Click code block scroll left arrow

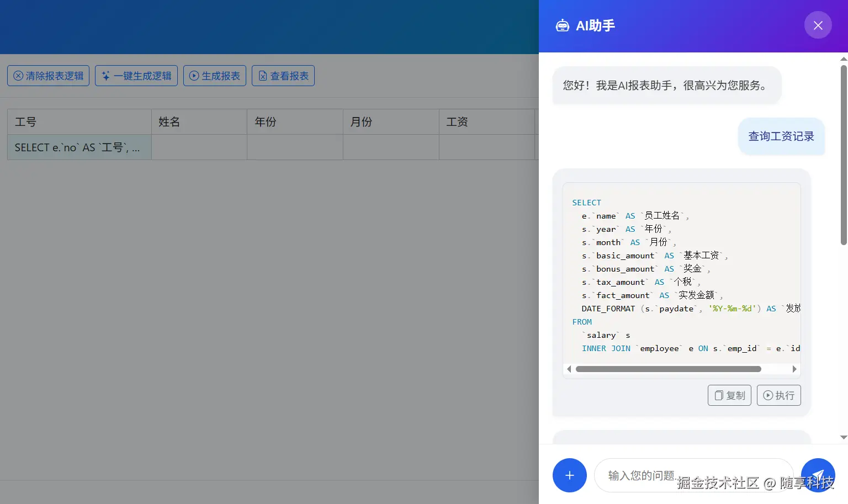[569, 369]
